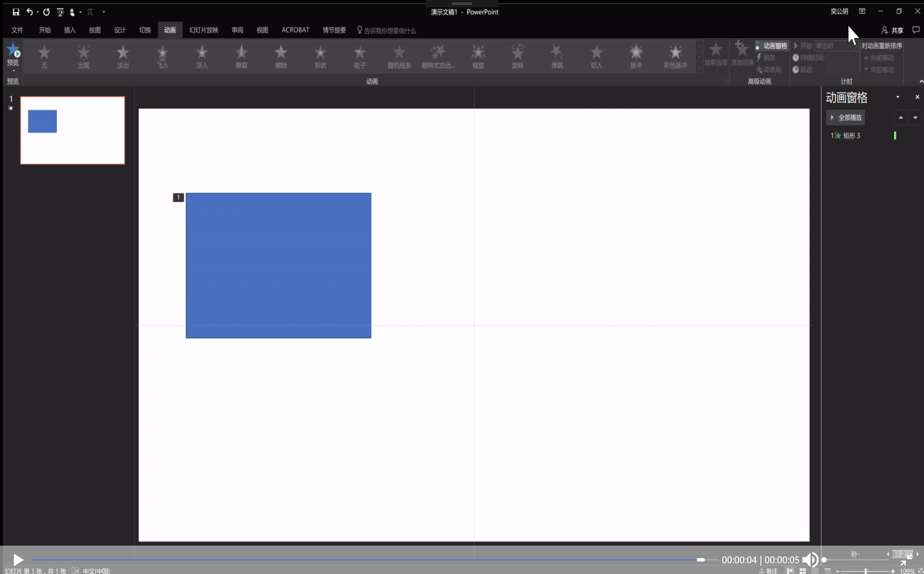Image resolution: width=924 pixels, height=574 pixels.
Task: Click the 全部播放 play all button
Action: tap(845, 118)
